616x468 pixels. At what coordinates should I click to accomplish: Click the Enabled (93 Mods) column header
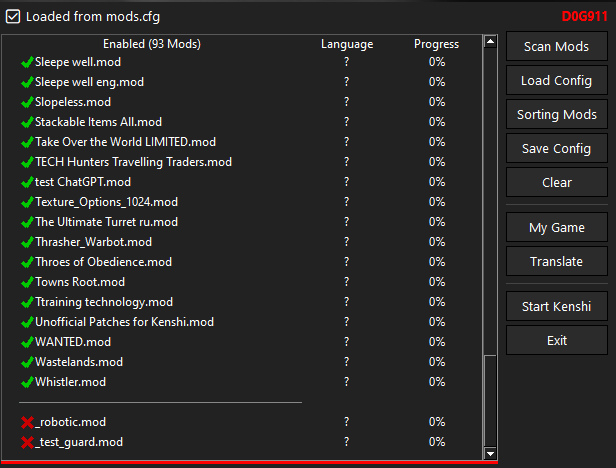pos(152,44)
